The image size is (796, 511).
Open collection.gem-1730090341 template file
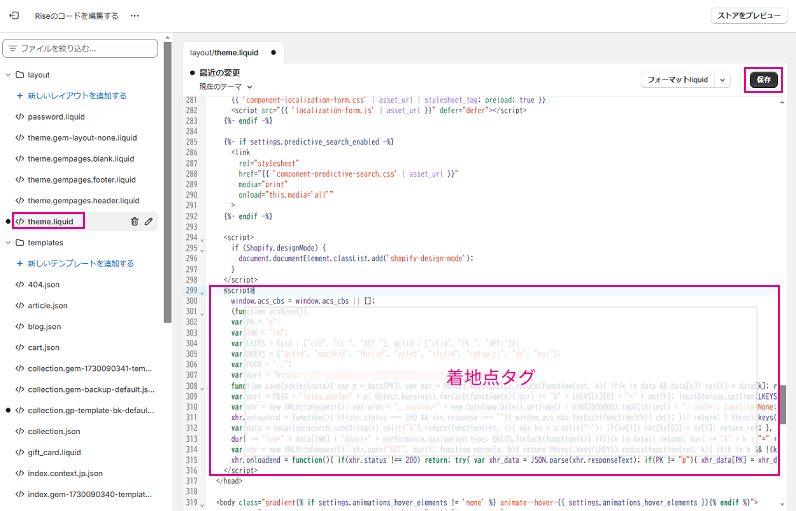pyautogui.click(x=90, y=368)
